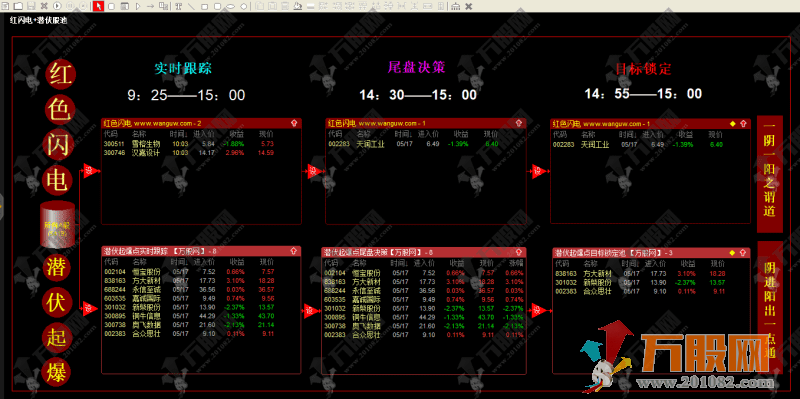Select the triangle play-shape tool

[x=138, y=6]
